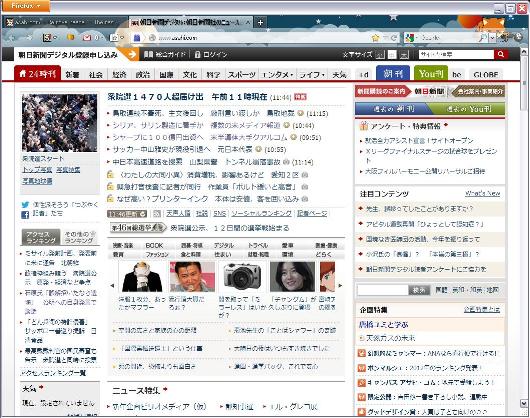Select the アクセスランキング tab
This screenshot has width=530, height=418.
[x=41, y=237]
